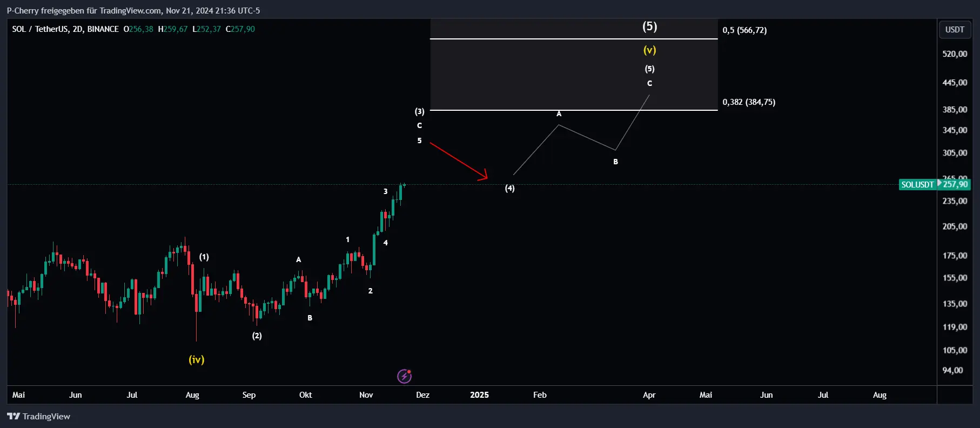
Task: Click the 445,00 price axis label
Action: [x=955, y=83]
